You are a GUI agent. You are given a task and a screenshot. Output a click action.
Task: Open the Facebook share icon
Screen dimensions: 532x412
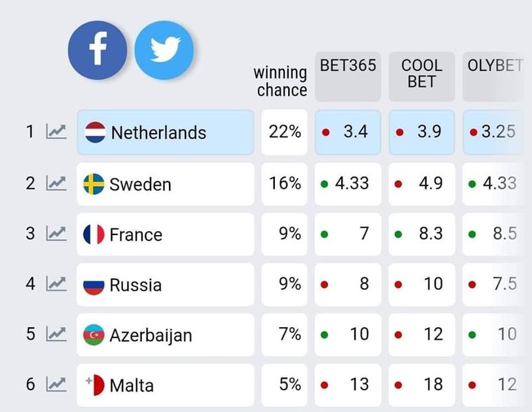(97, 50)
